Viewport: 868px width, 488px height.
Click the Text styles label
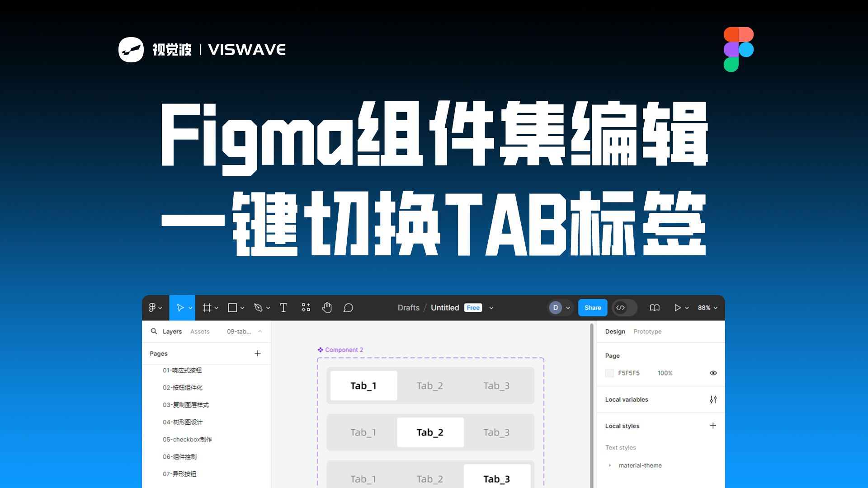(620, 447)
